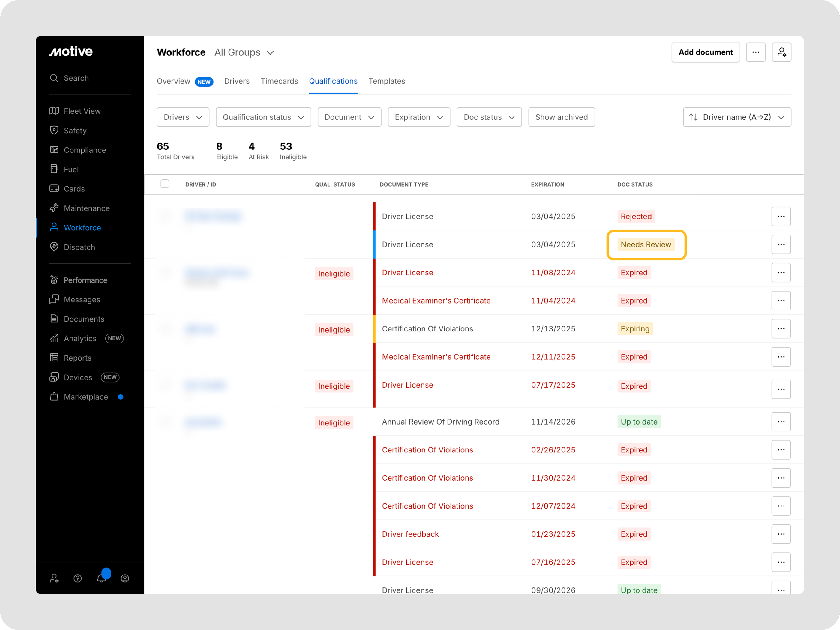Click the admin settings icon bottom left
The image size is (840, 630).
tap(54, 578)
